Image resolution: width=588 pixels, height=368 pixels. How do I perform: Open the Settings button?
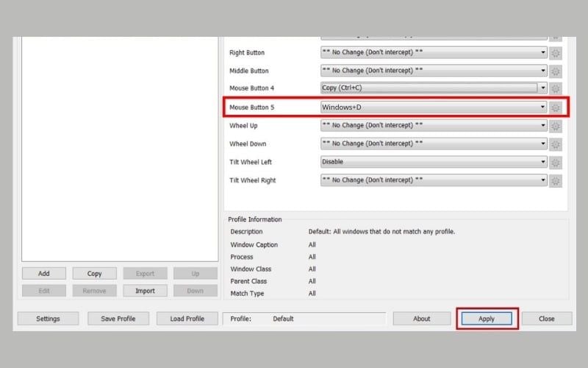[48, 319]
